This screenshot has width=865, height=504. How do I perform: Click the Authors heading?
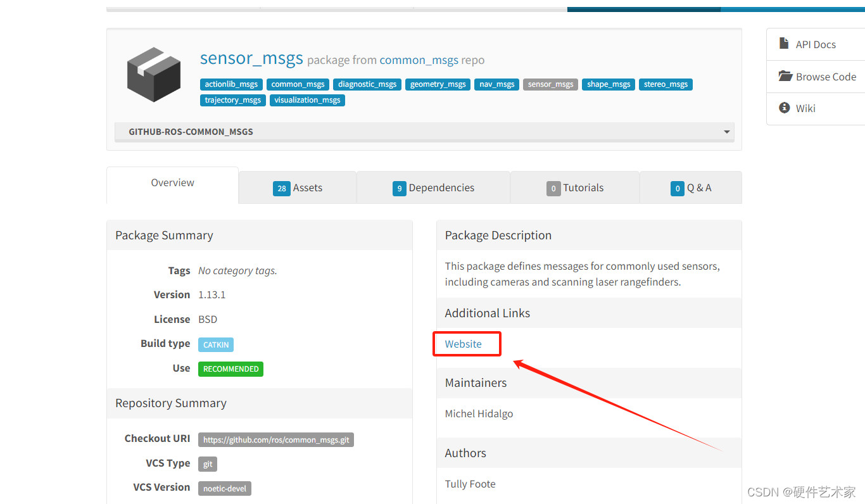(x=465, y=453)
